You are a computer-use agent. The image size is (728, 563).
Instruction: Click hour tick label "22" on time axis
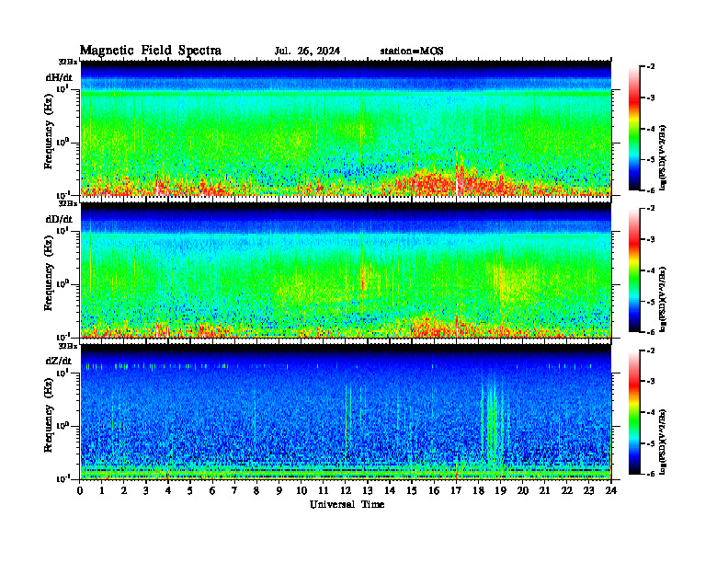point(567,490)
